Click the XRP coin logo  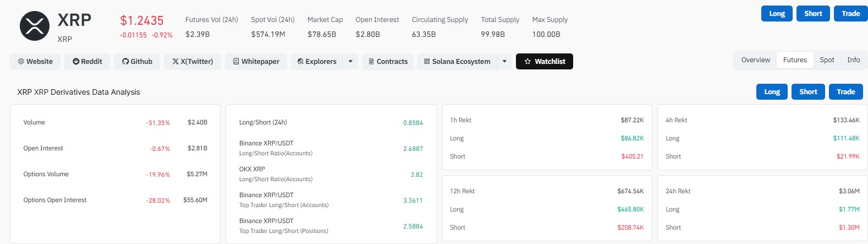[x=35, y=26]
